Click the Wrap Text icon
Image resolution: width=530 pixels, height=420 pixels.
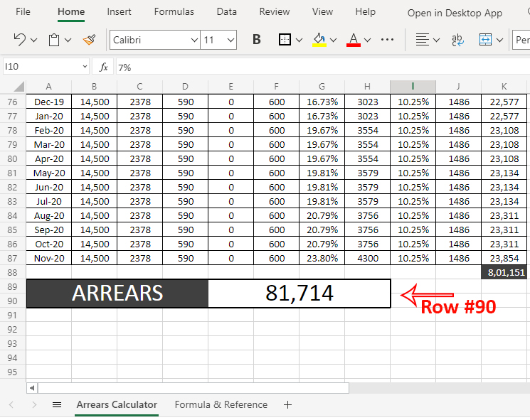tap(459, 40)
